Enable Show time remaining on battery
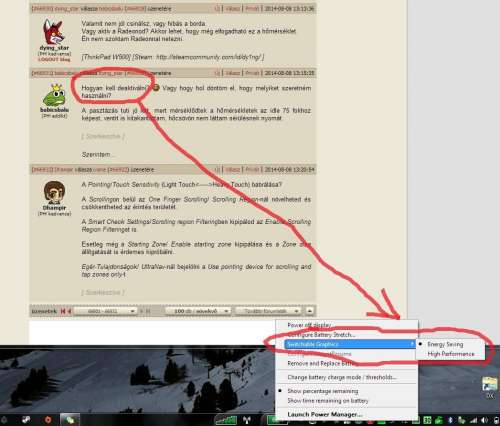The height and width of the screenshot is (426, 500). click(347, 401)
